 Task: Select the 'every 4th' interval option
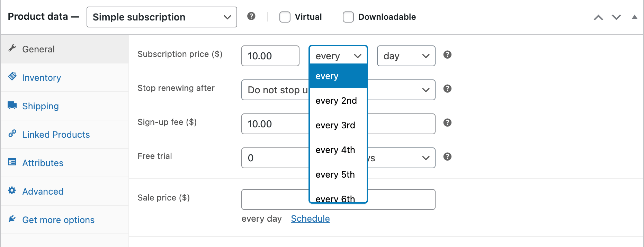coord(338,150)
